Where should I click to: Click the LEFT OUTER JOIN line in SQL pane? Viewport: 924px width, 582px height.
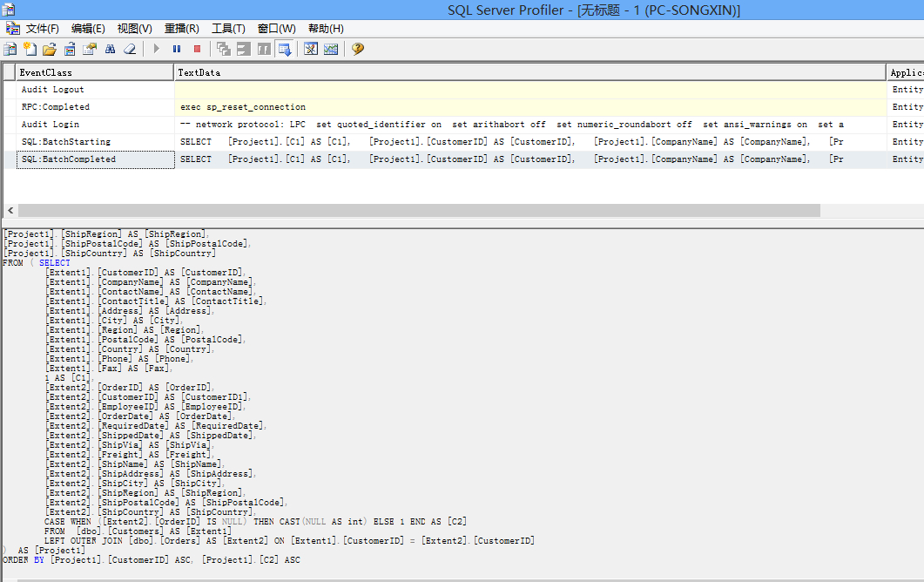click(x=289, y=541)
